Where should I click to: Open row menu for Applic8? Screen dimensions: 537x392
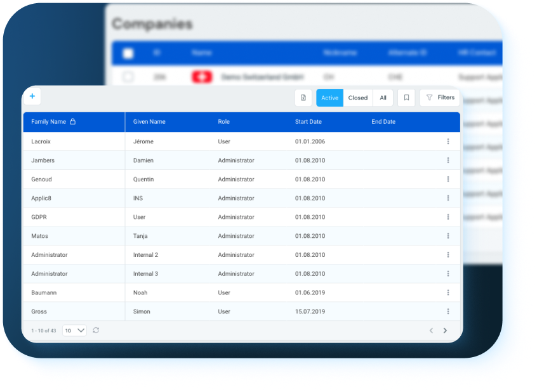coord(448,198)
